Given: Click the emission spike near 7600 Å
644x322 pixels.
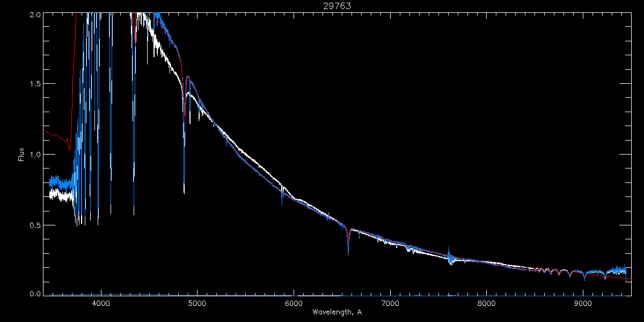Looking at the screenshot, I should pyautogui.click(x=448, y=252).
